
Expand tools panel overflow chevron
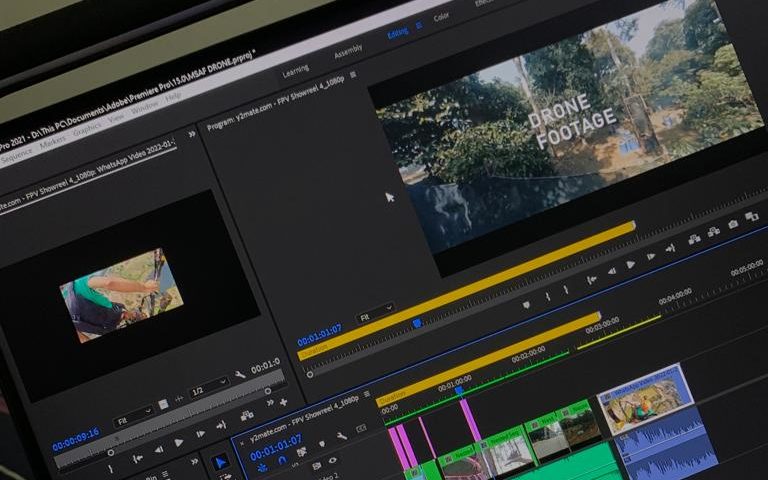pos(194,461)
